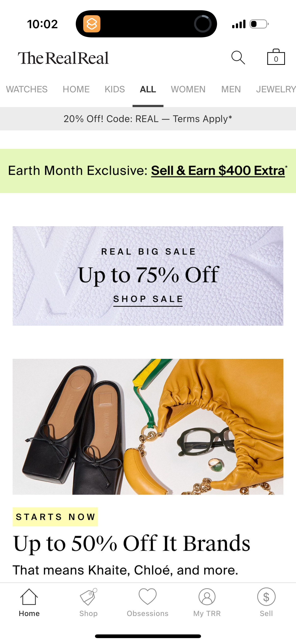296x644 pixels.
Task: Switch to the WOMEN tab
Action: pos(188,89)
